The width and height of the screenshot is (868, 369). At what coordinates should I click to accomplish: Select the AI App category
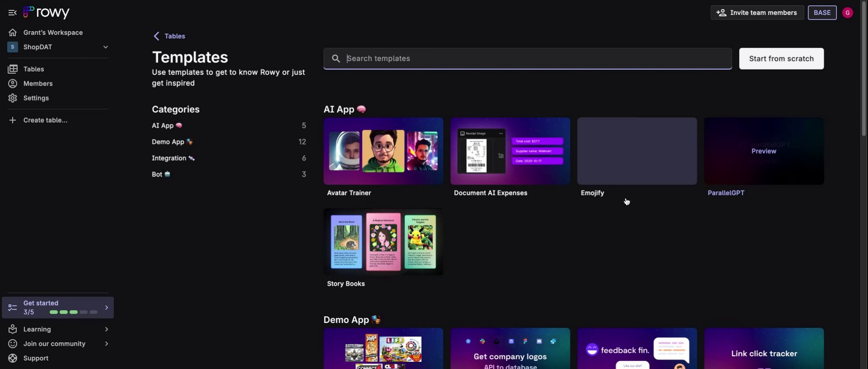(x=163, y=126)
